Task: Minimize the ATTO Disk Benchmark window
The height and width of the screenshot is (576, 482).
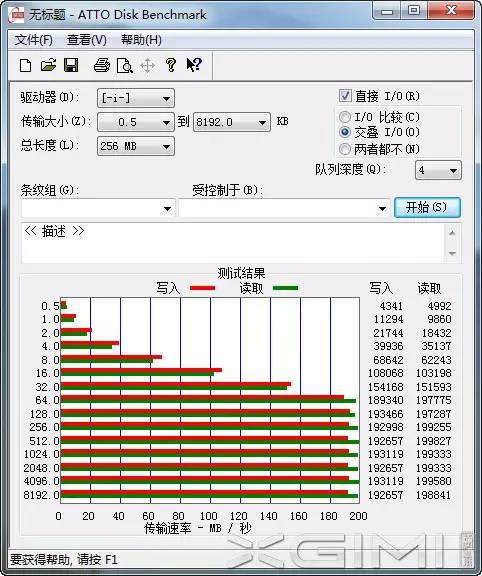Action: point(387,11)
